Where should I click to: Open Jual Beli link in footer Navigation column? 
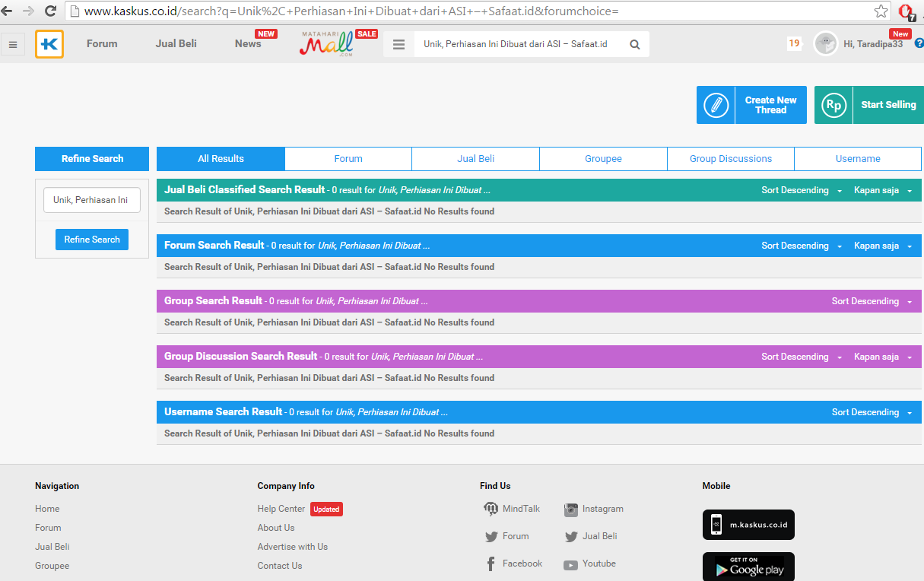52,547
